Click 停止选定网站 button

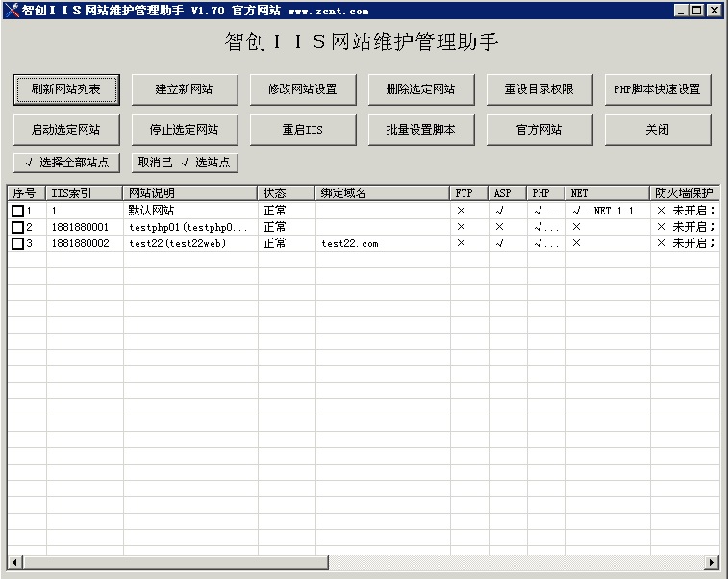[185, 130]
